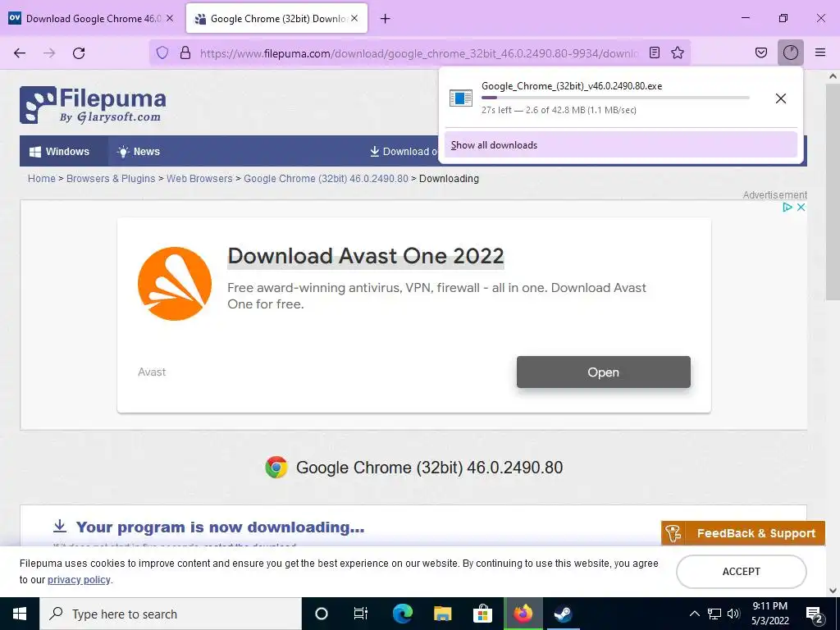
Task: Click the Download Avast One 2022 headline
Action: [366, 256]
